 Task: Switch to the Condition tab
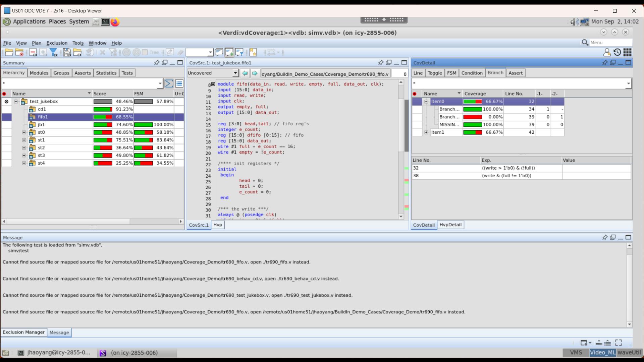472,73
